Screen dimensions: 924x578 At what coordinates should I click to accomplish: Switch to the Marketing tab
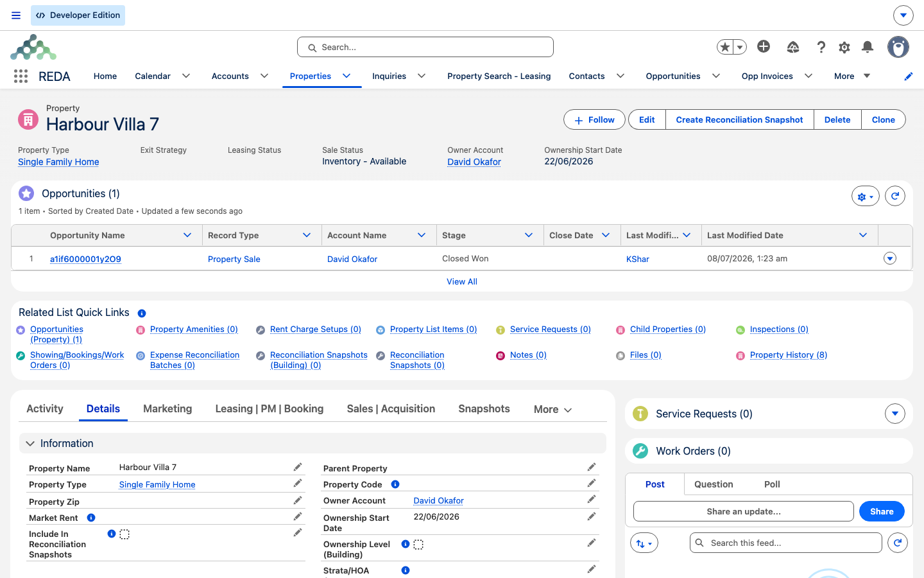[x=167, y=409]
